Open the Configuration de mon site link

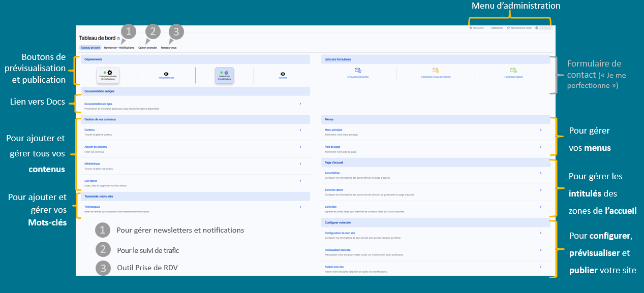point(340,233)
